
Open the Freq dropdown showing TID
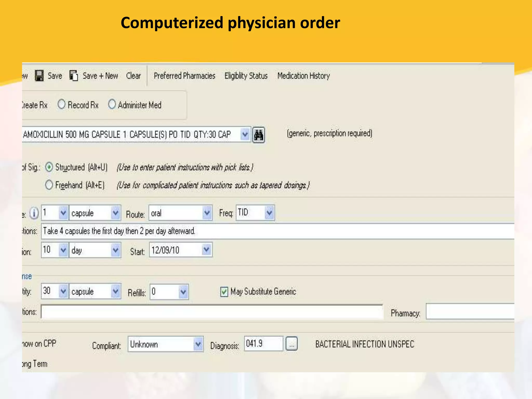tap(269, 213)
